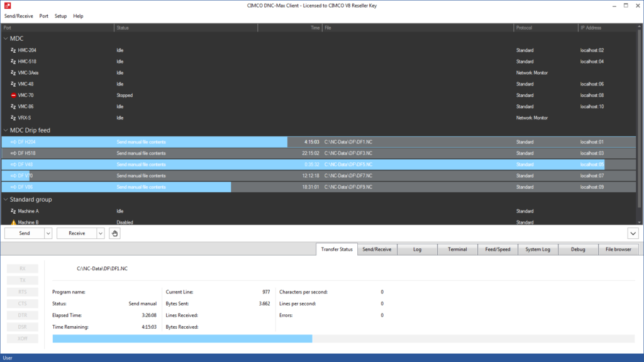The width and height of the screenshot is (644, 362).
Task: Click the idle icon beside VMC-86
Action: coord(13,106)
